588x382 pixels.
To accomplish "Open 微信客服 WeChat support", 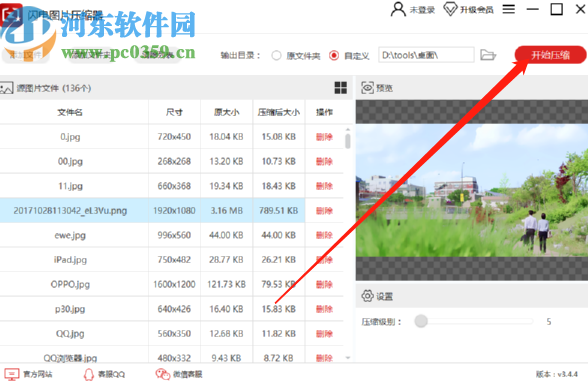I will tap(178, 374).
